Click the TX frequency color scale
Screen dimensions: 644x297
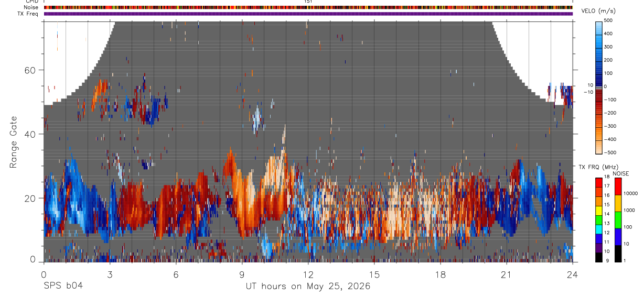[599, 220]
